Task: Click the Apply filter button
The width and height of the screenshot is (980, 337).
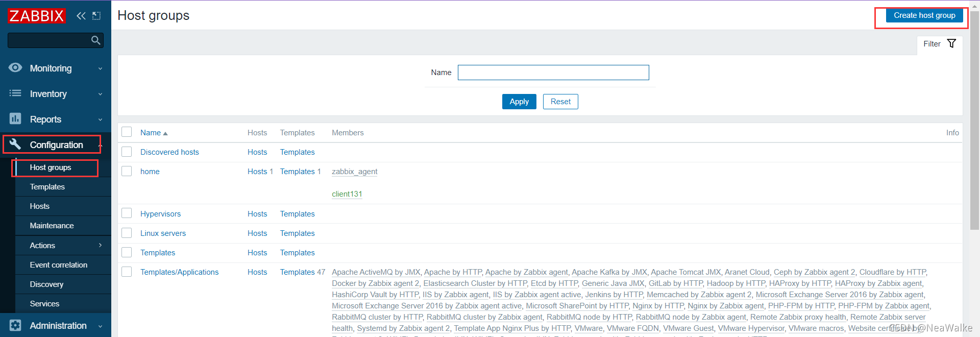Action: [519, 102]
